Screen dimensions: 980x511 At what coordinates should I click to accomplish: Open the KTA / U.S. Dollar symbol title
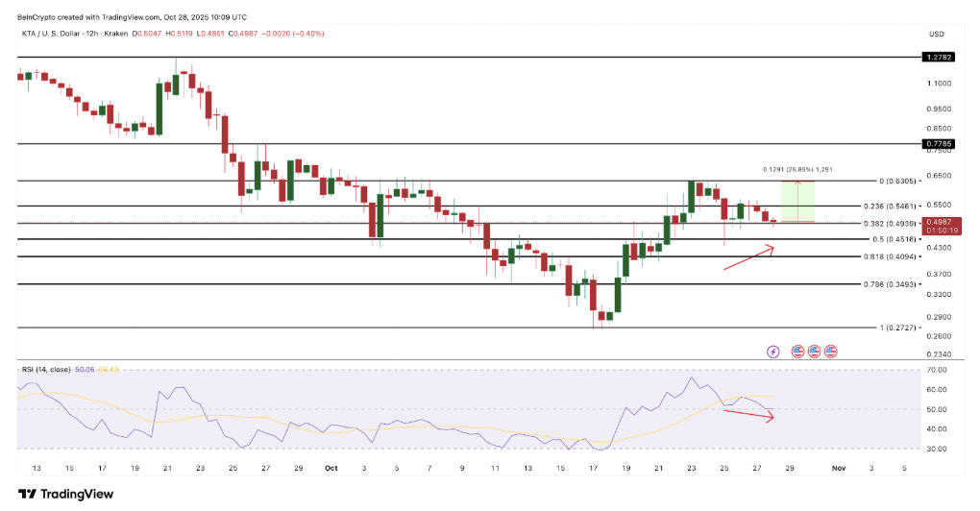pyautogui.click(x=61, y=34)
